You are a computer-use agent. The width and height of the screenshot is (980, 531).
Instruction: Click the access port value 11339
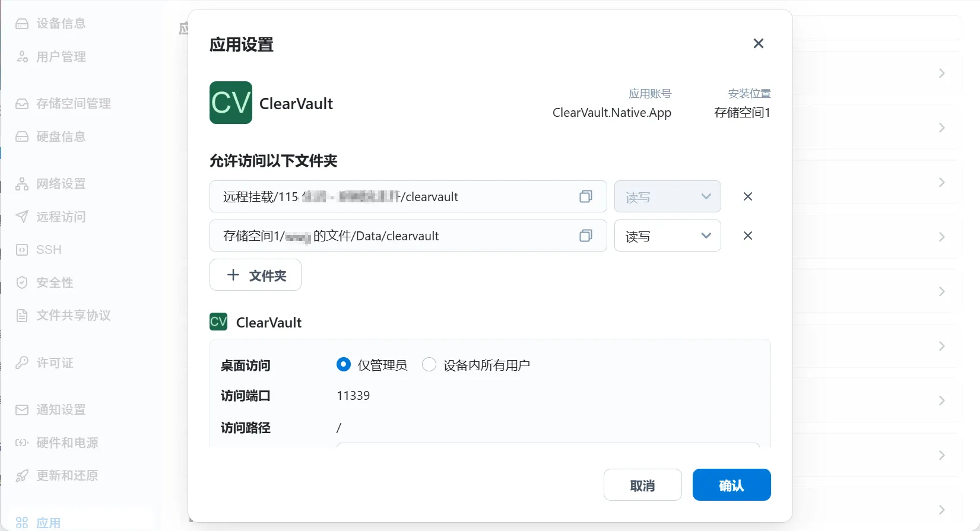pyautogui.click(x=353, y=396)
